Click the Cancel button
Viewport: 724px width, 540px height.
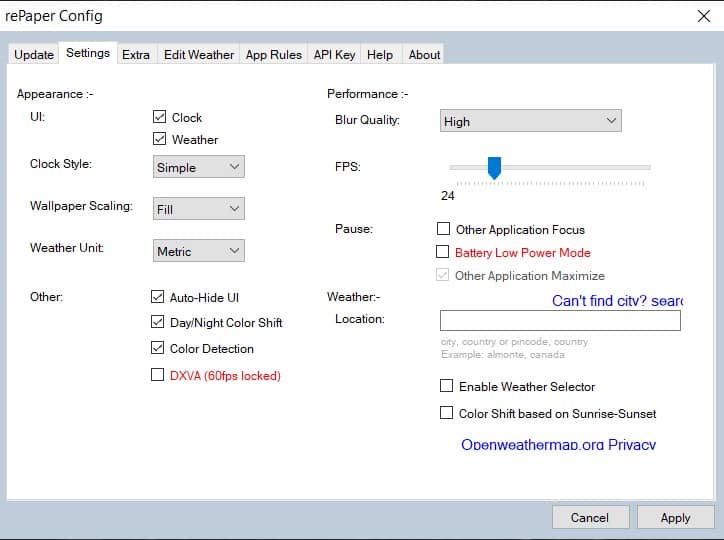coord(590,517)
